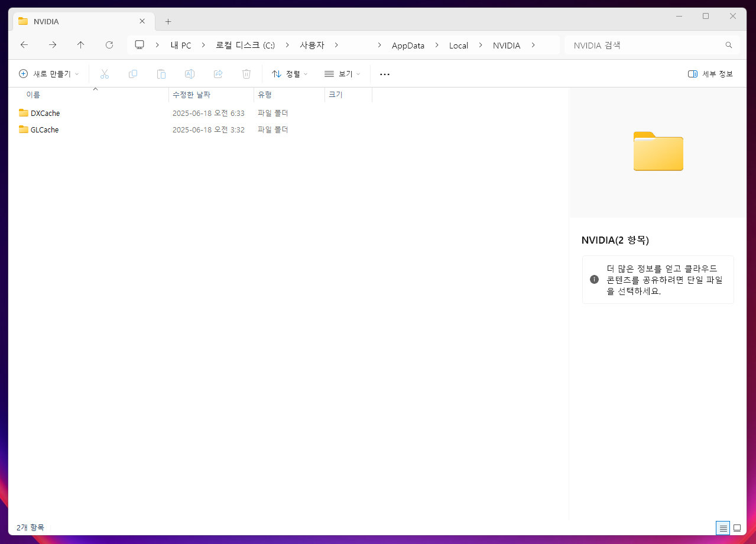Refresh the current folder view
This screenshot has width=756, height=544.
click(109, 45)
